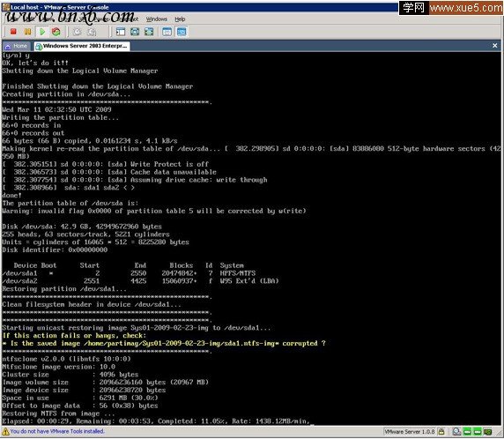
Task: Close the current tab with the X button
Action: [494, 46]
